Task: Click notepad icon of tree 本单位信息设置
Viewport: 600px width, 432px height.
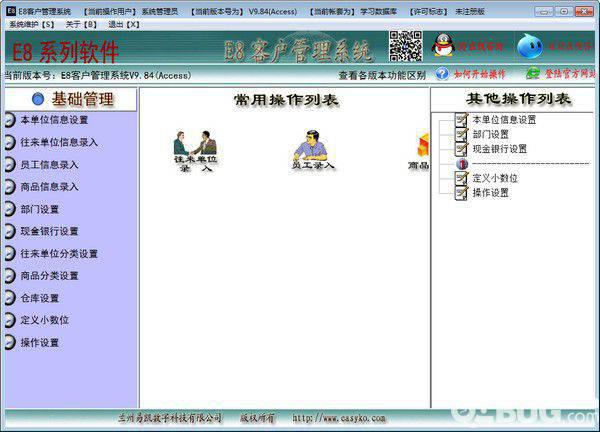Action: click(461, 120)
